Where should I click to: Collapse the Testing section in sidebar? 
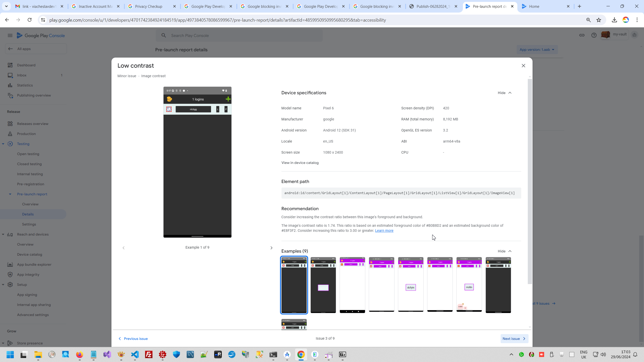click(3, 144)
